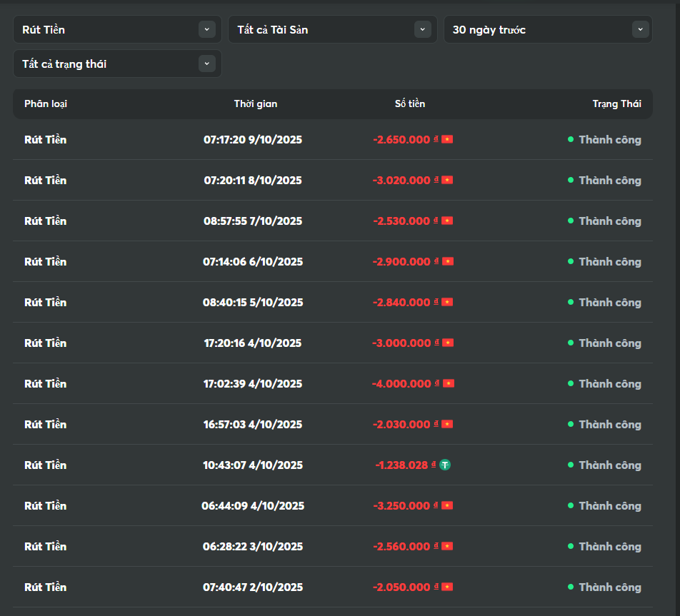The height and width of the screenshot is (616, 680).
Task: Select the -2.900.000 amount on 6/10/2025
Action: coord(401,261)
